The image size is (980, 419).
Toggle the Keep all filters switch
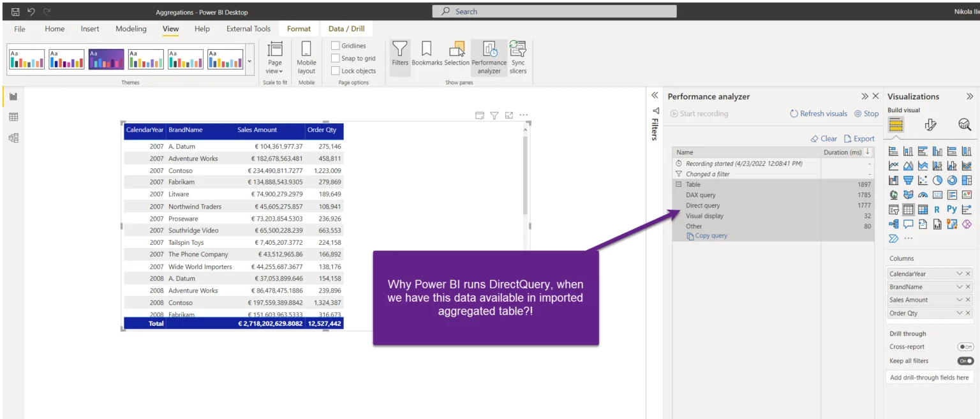[965, 361]
